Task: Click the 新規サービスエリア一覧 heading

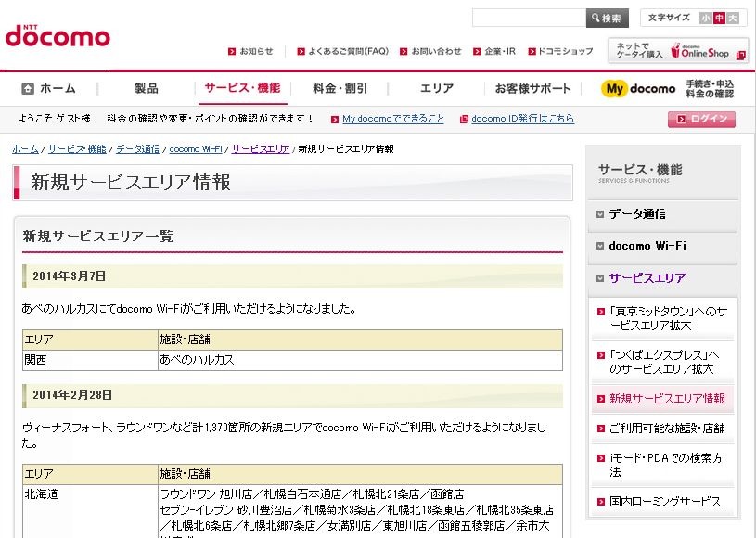Action: [x=98, y=237]
